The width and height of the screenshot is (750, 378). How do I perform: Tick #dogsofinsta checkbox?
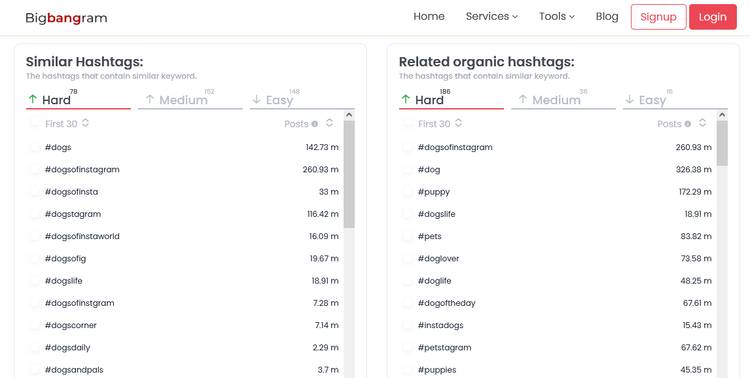(x=35, y=191)
